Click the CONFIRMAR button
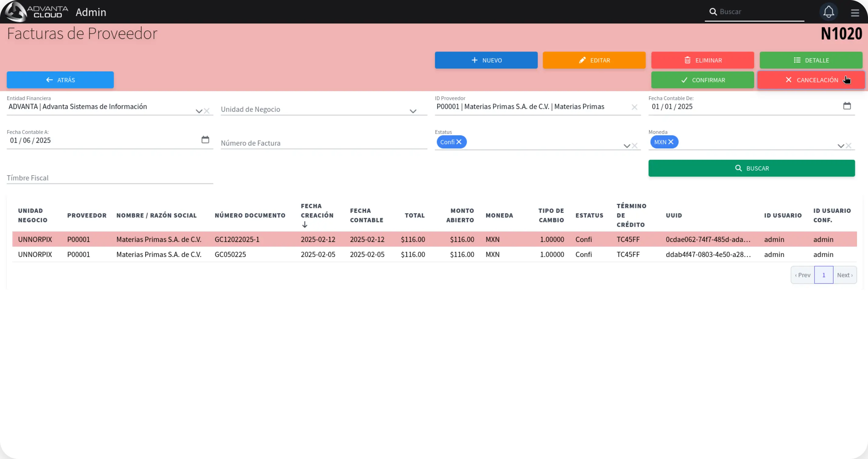 pos(703,80)
